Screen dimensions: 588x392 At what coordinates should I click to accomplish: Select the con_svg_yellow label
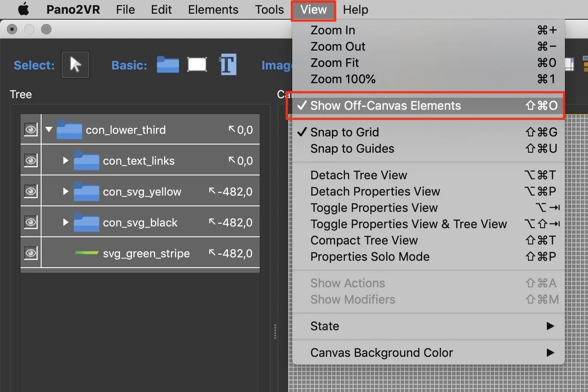click(142, 192)
